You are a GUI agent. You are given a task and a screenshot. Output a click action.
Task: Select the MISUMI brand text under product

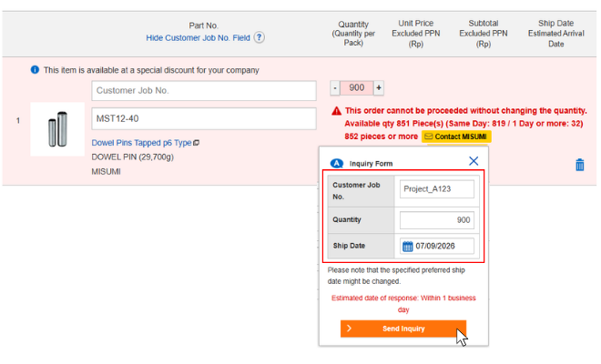click(107, 172)
